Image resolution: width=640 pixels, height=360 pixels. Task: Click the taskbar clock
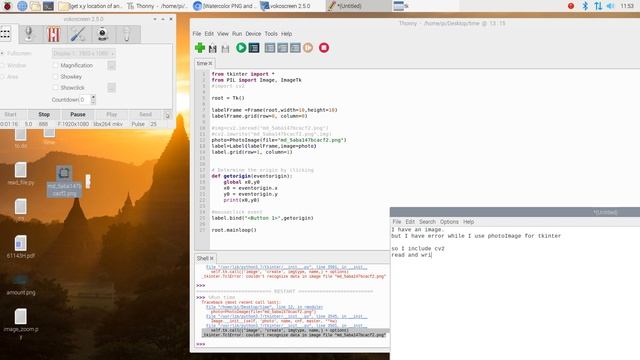point(627,6)
